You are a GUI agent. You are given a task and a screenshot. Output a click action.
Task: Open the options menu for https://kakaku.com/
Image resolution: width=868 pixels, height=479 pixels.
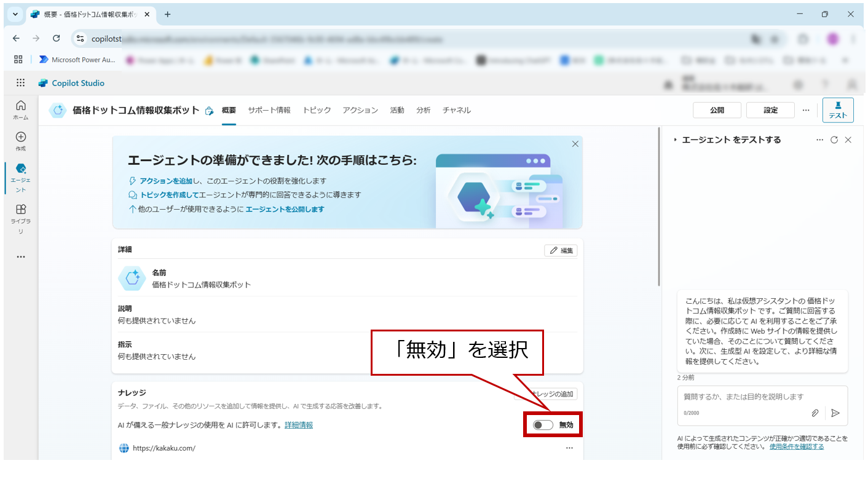[x=569, y=448]
